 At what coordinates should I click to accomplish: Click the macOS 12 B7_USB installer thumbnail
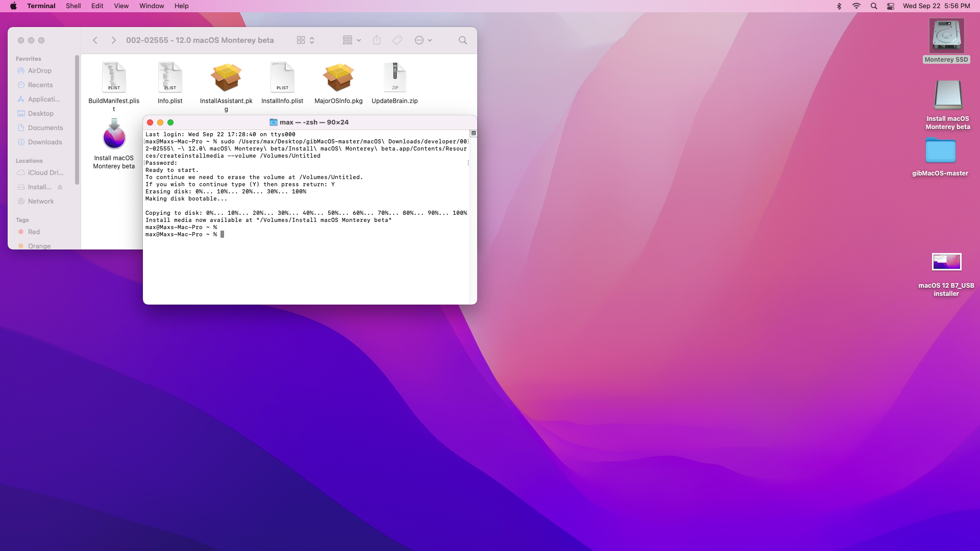coord(946,262)
